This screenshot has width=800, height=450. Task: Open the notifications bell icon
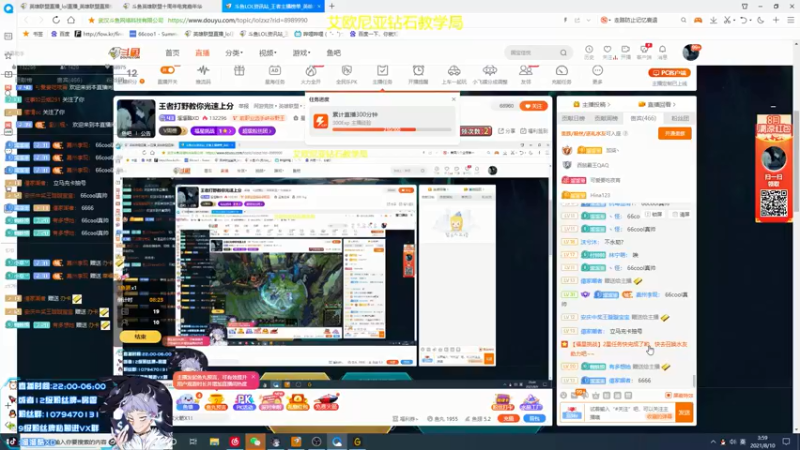point(662,49)
